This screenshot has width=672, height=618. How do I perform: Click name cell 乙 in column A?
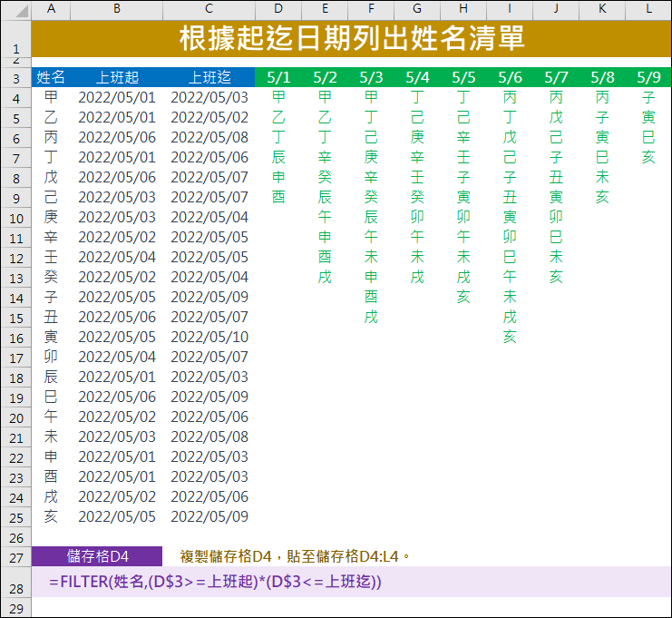[x=51, y=117]
